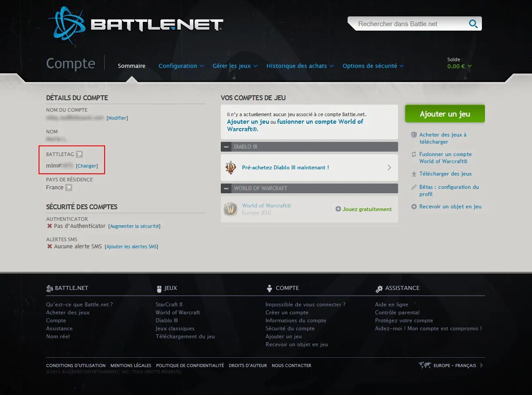Open the Europe – Français region selector

[x=451, y=365]
